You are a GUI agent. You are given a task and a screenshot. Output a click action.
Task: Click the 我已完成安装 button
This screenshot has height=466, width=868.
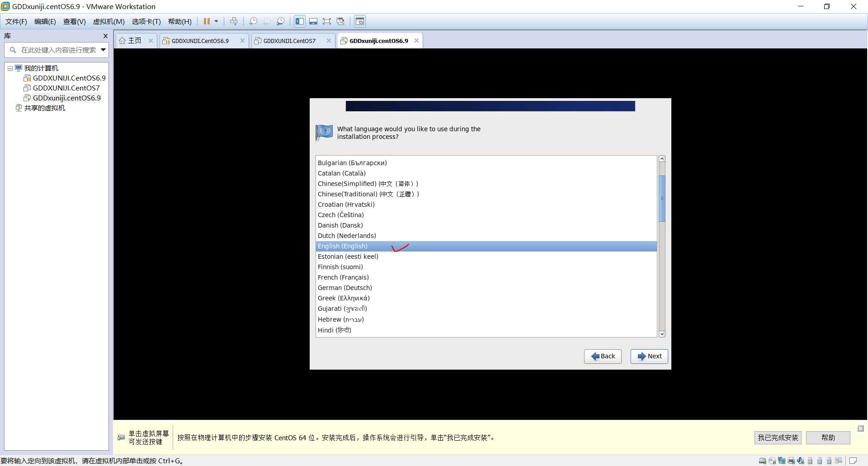(778, 437)
